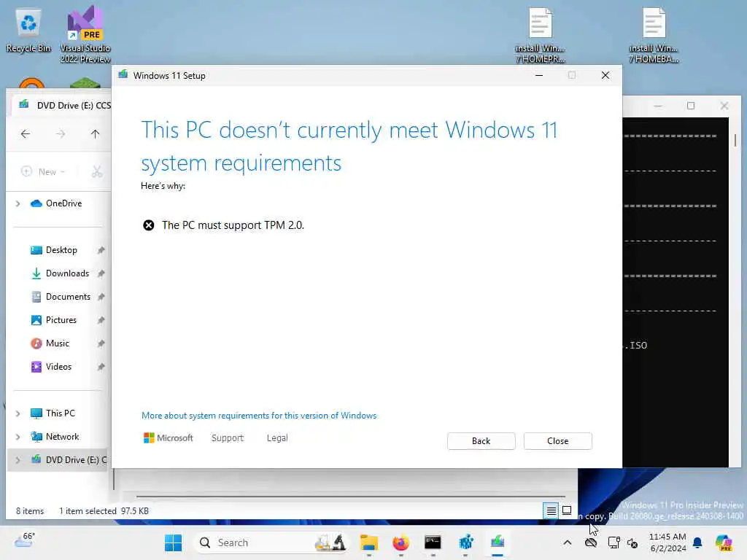Open the Visual Studio 2022 Preview shortcut
747x560 pixels.
[x=85, y=34]
